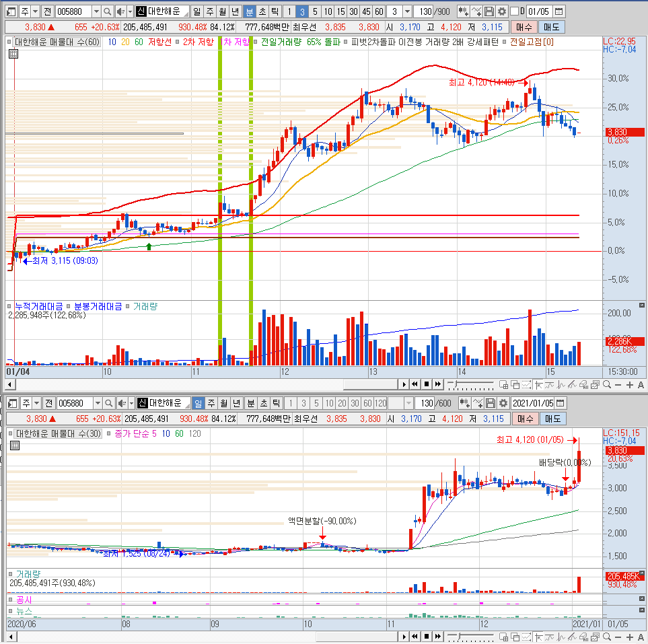Click the 'A' auto-scale icon on top chart

click(x=641, y=385)
